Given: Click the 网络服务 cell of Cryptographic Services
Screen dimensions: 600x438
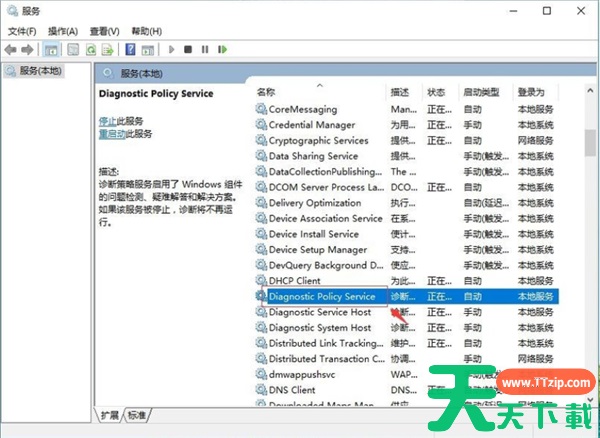Looking at the screenshot, I should coord(535,141).
